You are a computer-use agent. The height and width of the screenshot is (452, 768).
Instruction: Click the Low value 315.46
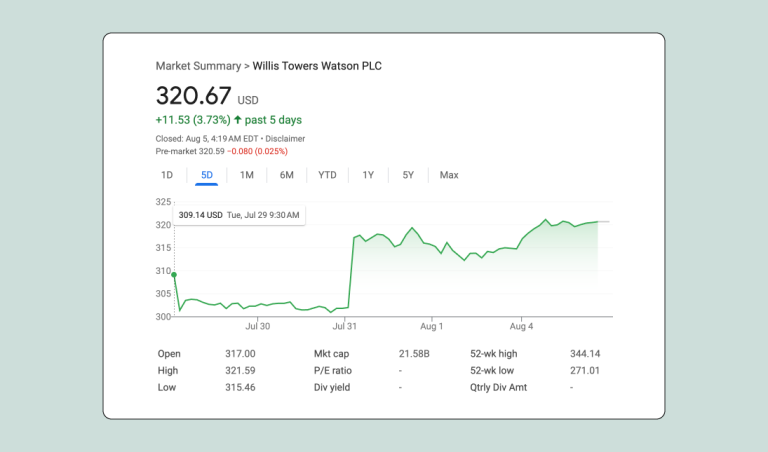[240, 387]
